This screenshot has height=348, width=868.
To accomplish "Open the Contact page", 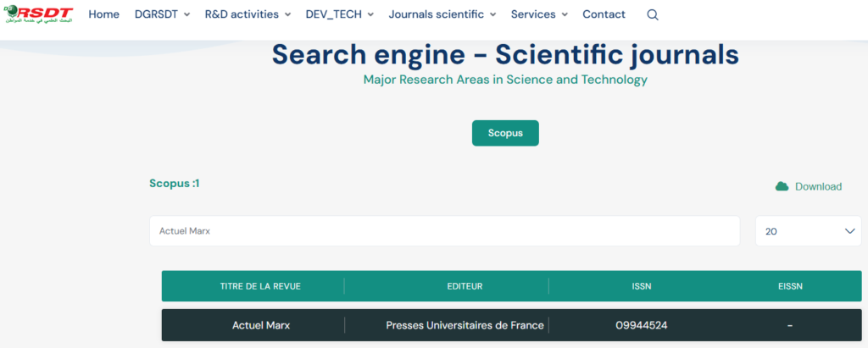I will click(x=604, y=14).
